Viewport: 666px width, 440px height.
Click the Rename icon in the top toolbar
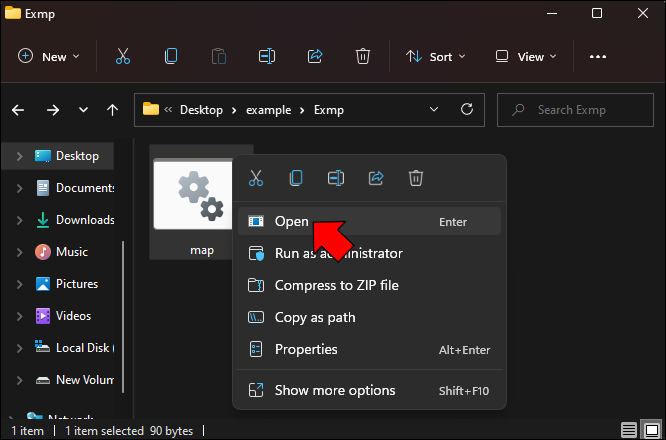(267, 57)
